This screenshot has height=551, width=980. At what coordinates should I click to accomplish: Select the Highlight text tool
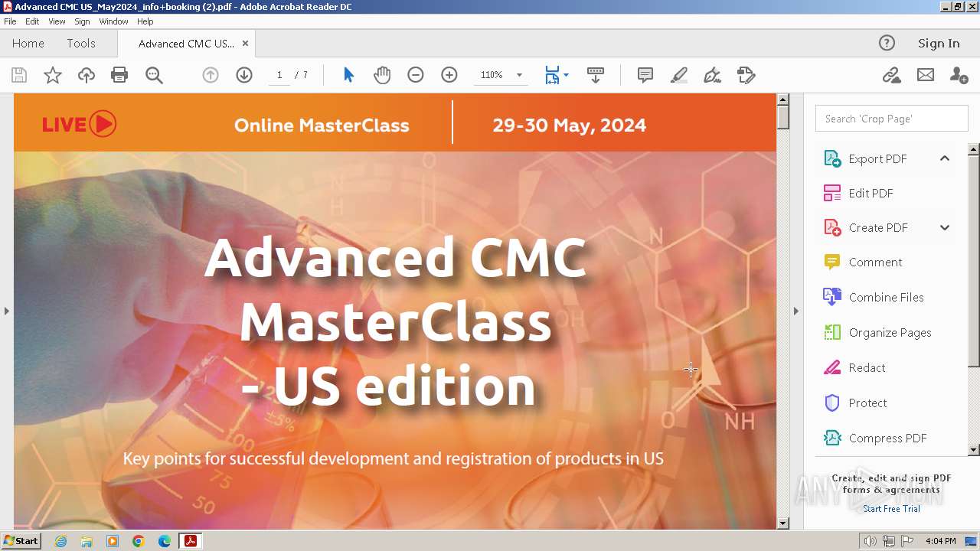tap(679, 75)
